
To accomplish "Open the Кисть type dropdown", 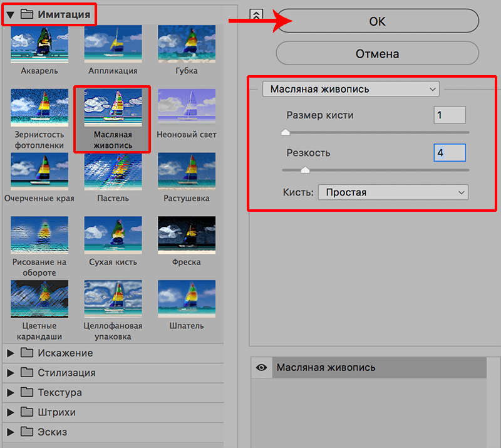I will point(393,192).
